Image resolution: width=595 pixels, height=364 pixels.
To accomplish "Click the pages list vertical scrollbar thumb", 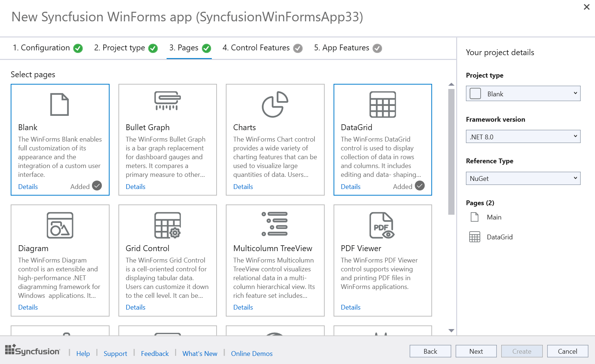I will coord(451,151).
